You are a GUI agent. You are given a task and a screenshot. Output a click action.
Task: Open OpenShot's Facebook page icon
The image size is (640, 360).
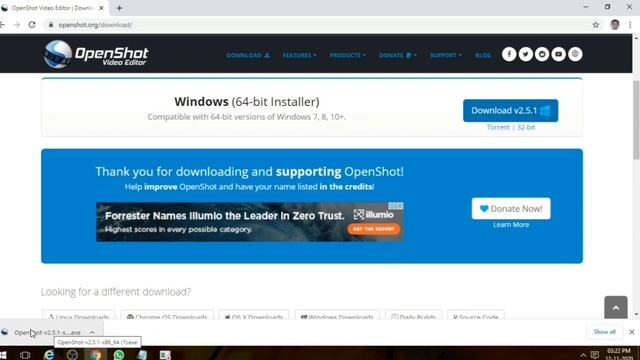coord(509,54)
